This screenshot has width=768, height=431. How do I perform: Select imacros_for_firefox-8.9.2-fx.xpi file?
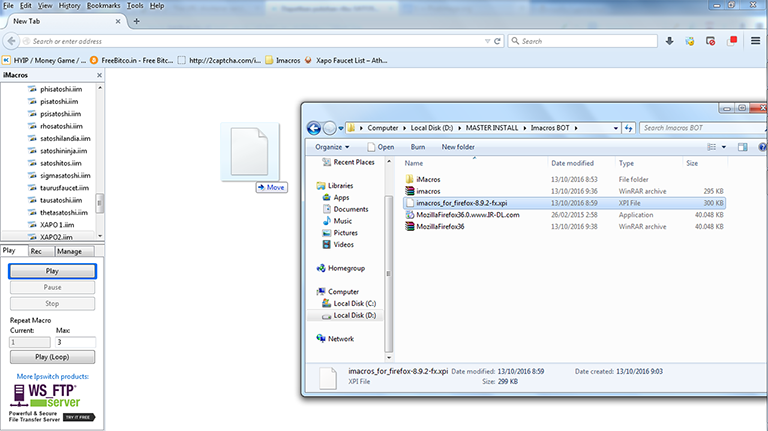click(564, 203)
